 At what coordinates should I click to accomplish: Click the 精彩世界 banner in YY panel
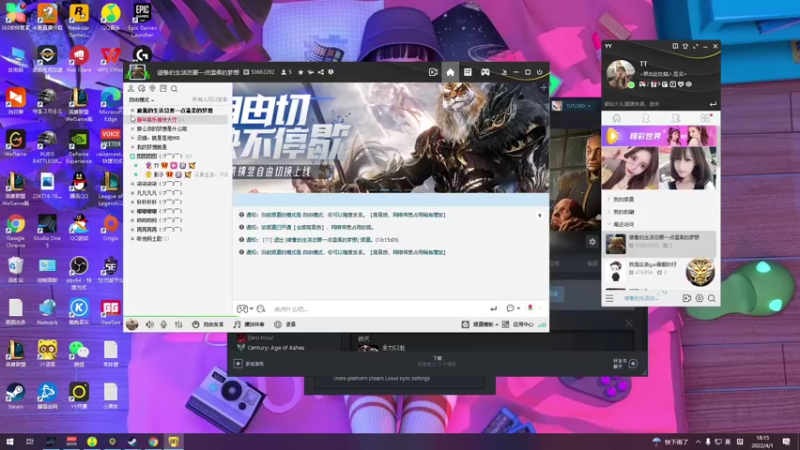659,136
